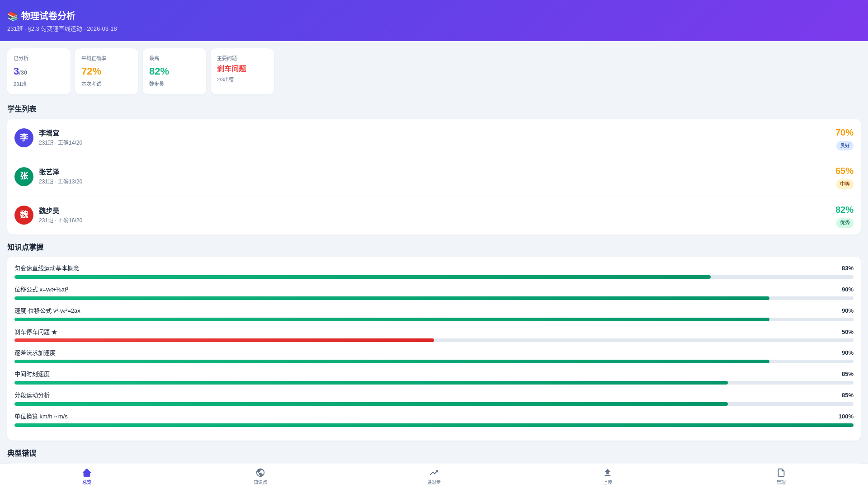The image size is (868, 488).
Task: Click the 良好 badge for 李增宜
Action: click(844, 145)
